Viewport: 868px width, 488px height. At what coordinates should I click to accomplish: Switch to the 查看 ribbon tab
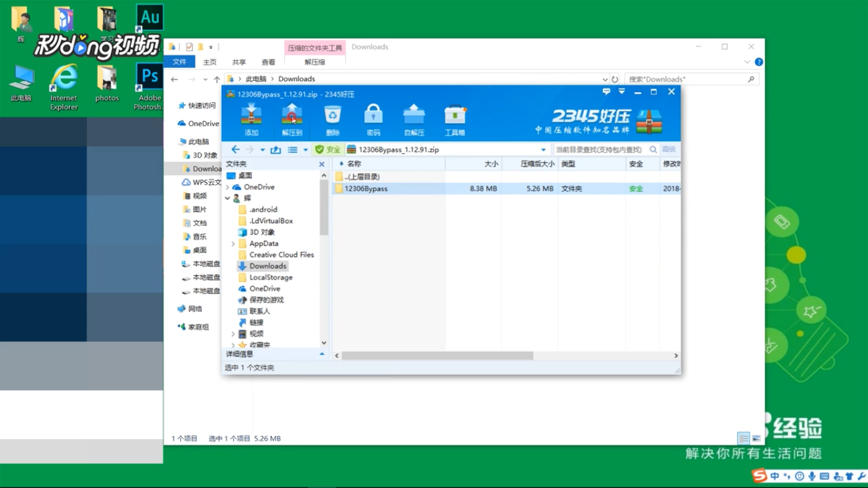point(269,62)
